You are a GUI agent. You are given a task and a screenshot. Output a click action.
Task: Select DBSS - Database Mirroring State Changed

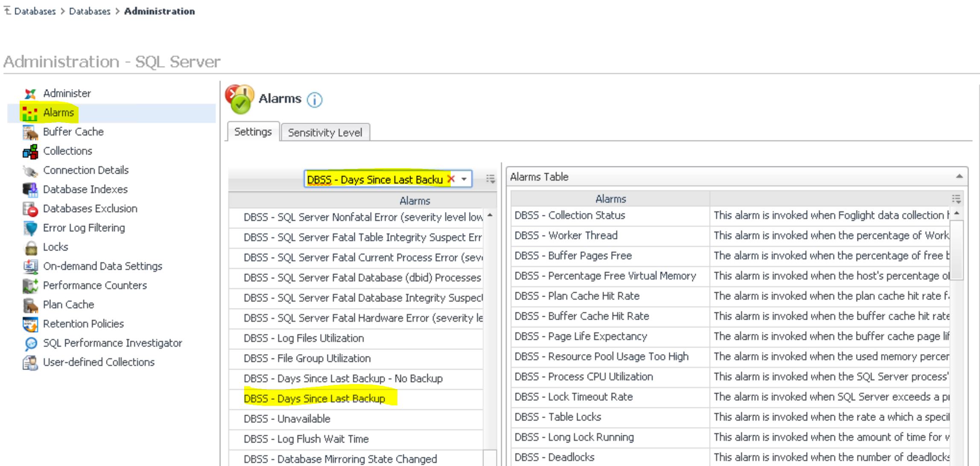point(356,459)
